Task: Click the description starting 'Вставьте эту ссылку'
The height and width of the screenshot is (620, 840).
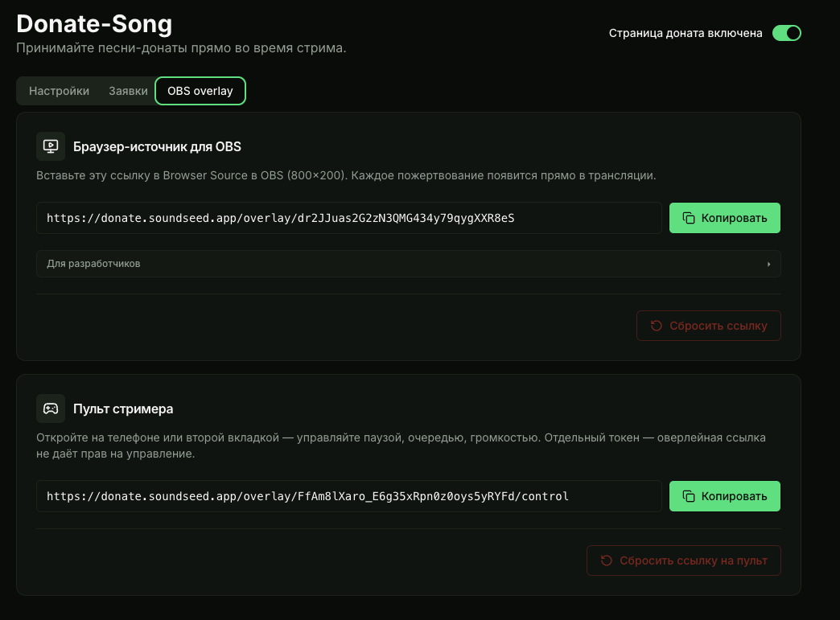Action: coord(346,175)
